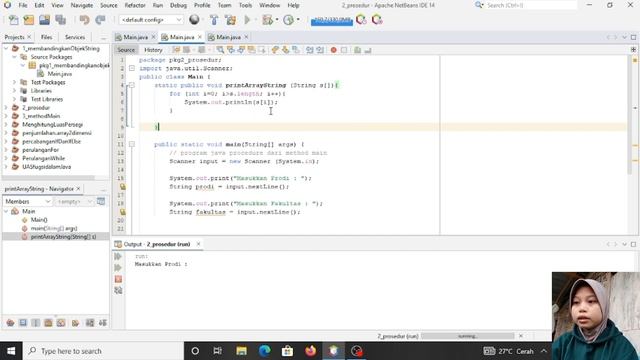Click the Build Project hammer icon
The width and height of the screenshot is (640, 360).
pos(214,20)
